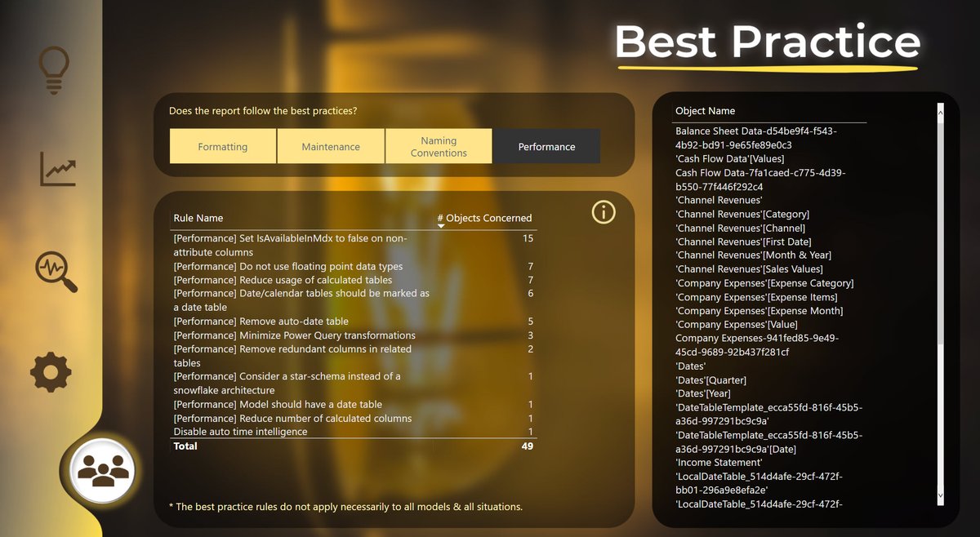Select object 'Dates'[Year]
980x537 pixels.
point(705,394)
